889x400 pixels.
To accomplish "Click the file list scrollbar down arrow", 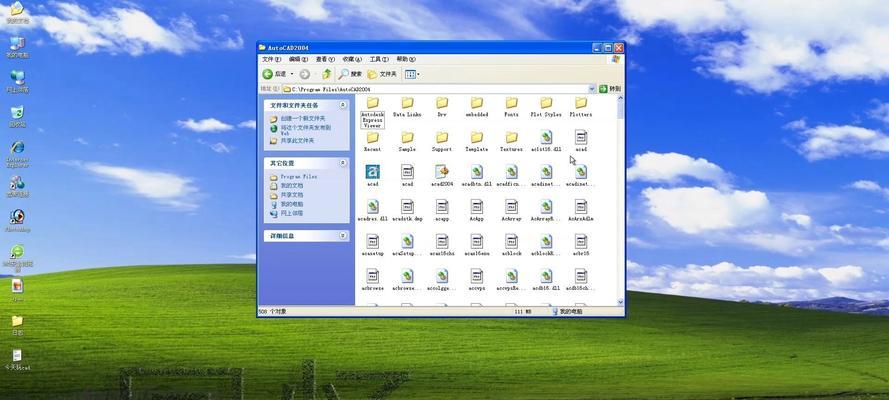I will click(620, 302).
